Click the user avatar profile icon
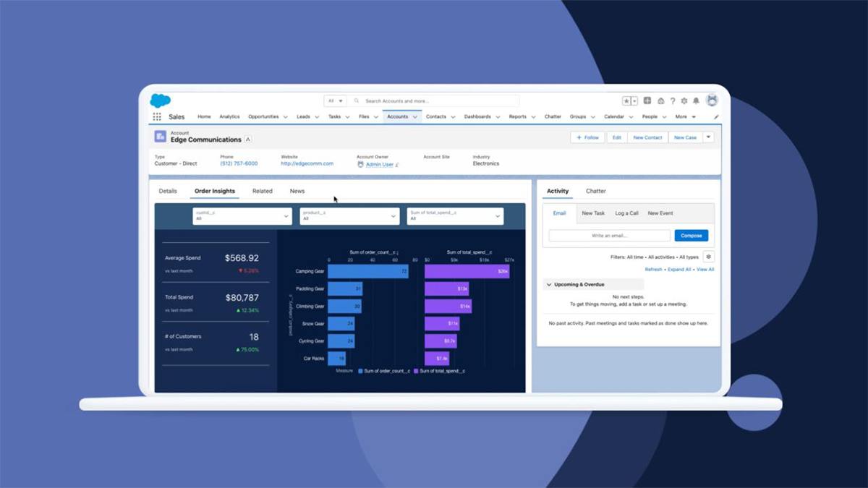The image size is (868, 488). (x=712, y=100)
